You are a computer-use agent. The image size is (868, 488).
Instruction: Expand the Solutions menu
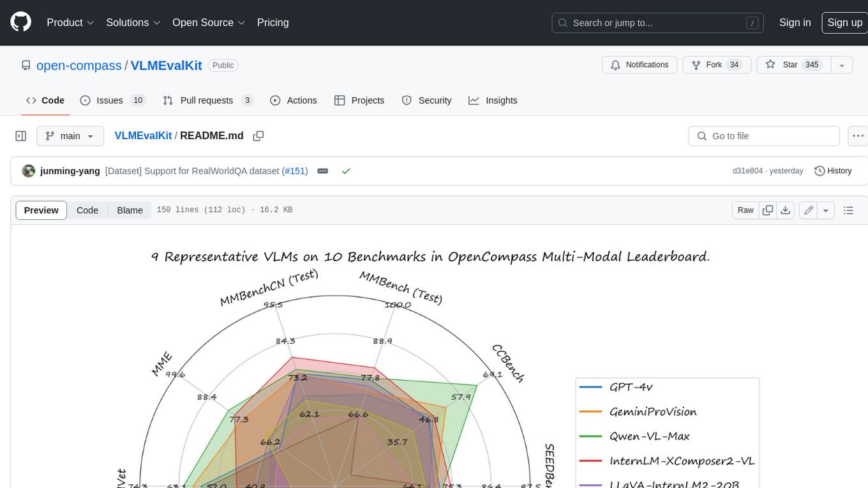point(133,22)
